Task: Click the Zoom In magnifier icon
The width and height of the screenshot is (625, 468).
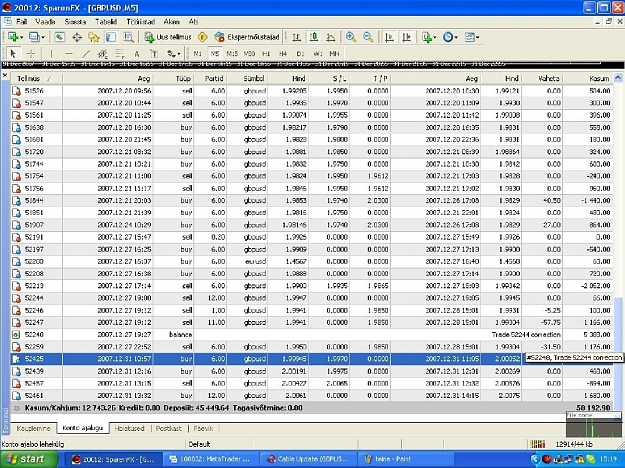Action: (351, 37)
